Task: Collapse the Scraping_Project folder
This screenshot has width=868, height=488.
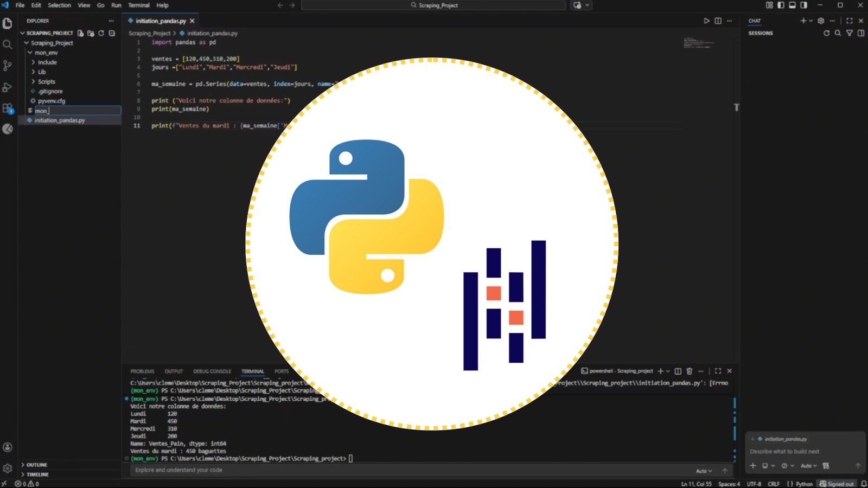Action: pyautogui.click(x=27, y=43)
